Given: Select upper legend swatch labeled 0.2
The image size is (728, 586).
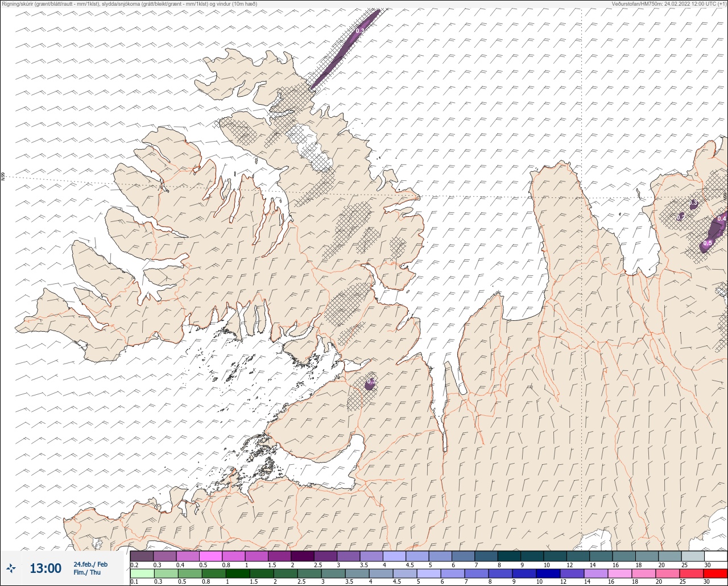Looking at the screenshot, I should click(x=142, y=556).
